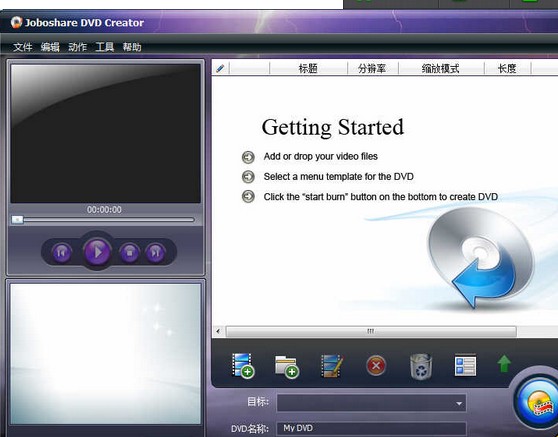Click bullet icon beside start burn instruction

click(248, 196)
